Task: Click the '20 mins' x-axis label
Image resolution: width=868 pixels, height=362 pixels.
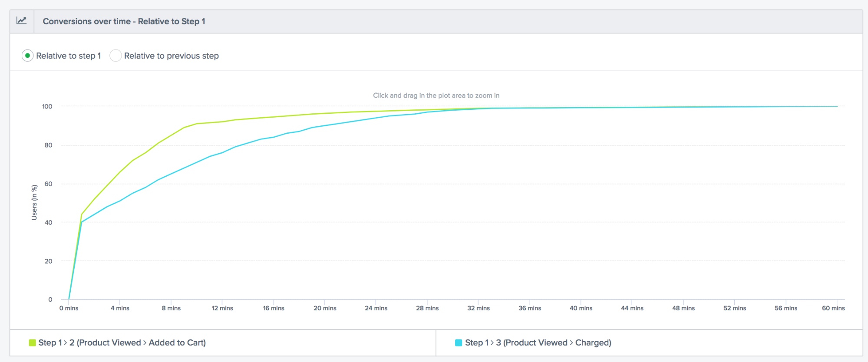Action: pos(325,308)
